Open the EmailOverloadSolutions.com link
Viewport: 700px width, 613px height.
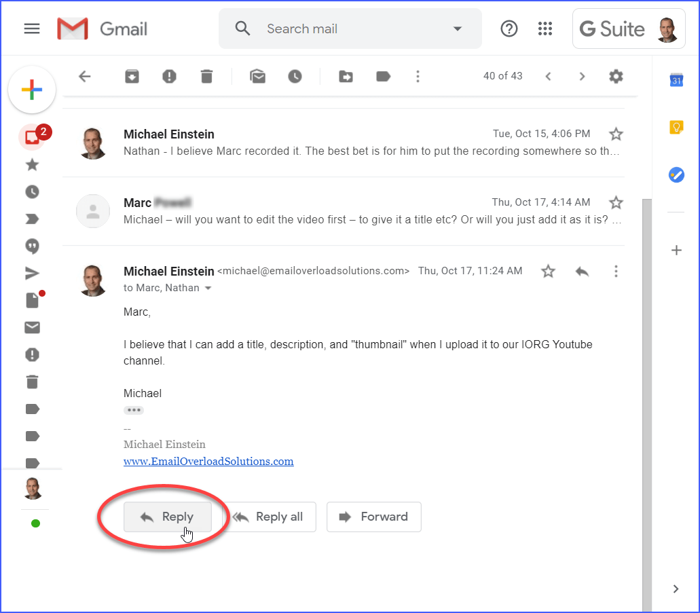pos(208,461)
